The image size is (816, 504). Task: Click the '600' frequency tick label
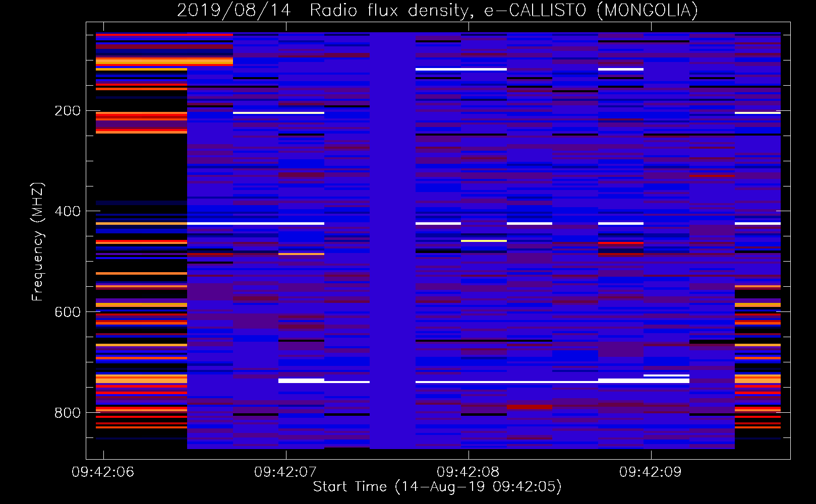point(68,312)
